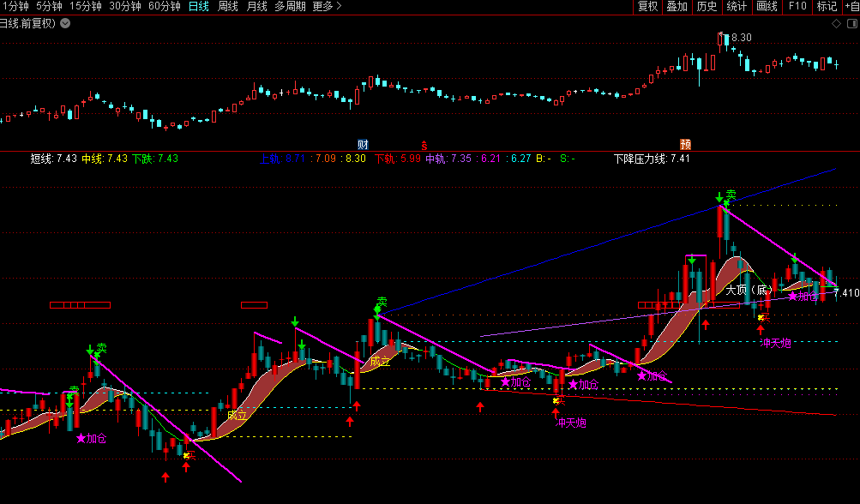Image resolution: width=860 pixels, height=504 pixels.
Task: Click the 统计 statistics button
Action: tap(737, 7)
